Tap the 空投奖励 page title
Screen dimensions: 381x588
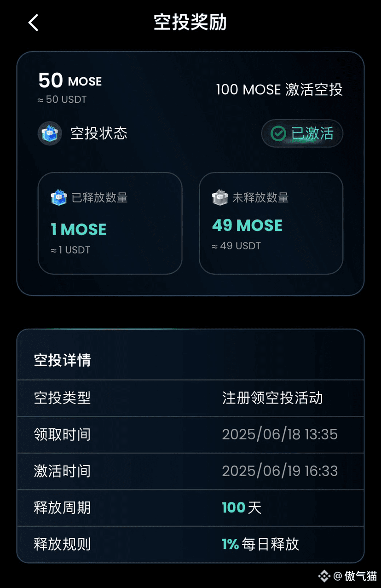pos(190,22)
